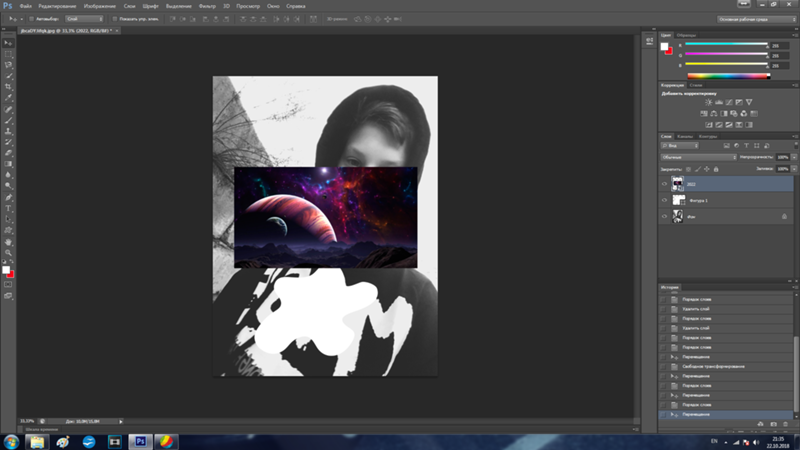
Task: Open status bar info arrow
Action: (x=121, y=421)
